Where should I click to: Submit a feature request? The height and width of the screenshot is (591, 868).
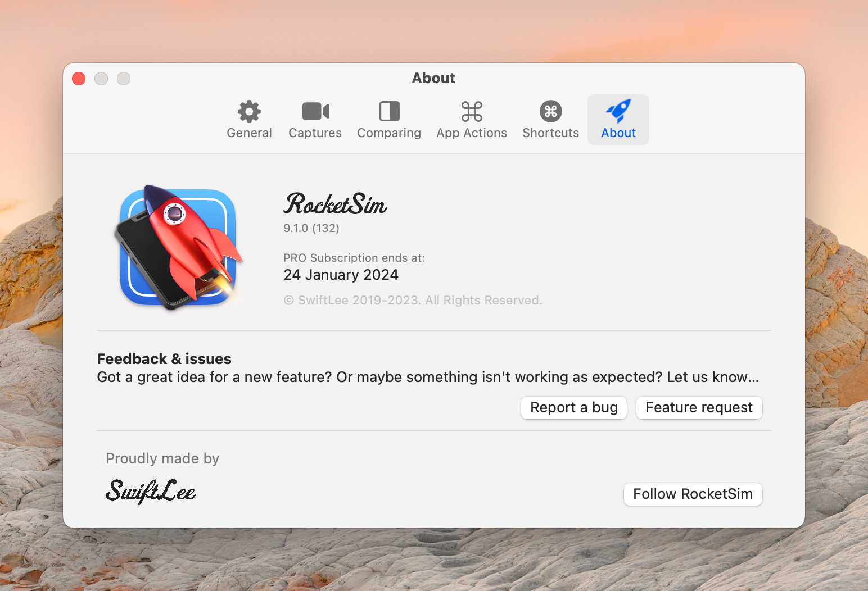[699, 407]
